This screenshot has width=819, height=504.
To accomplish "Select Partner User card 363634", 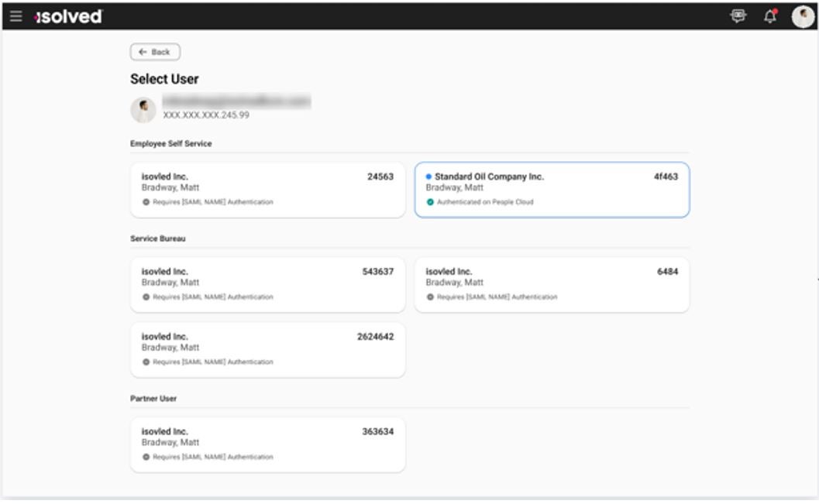I will coord(267,445).
